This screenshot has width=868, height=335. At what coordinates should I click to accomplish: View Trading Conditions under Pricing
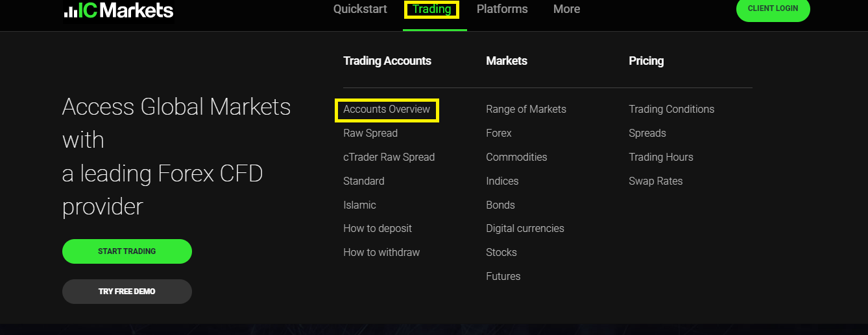(x=671, y=110)
